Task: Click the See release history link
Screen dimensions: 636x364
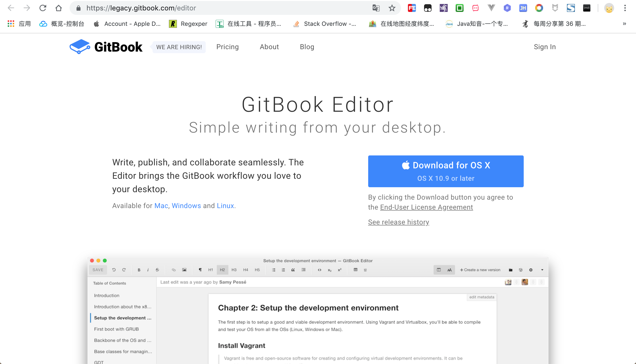Action: 398,222
